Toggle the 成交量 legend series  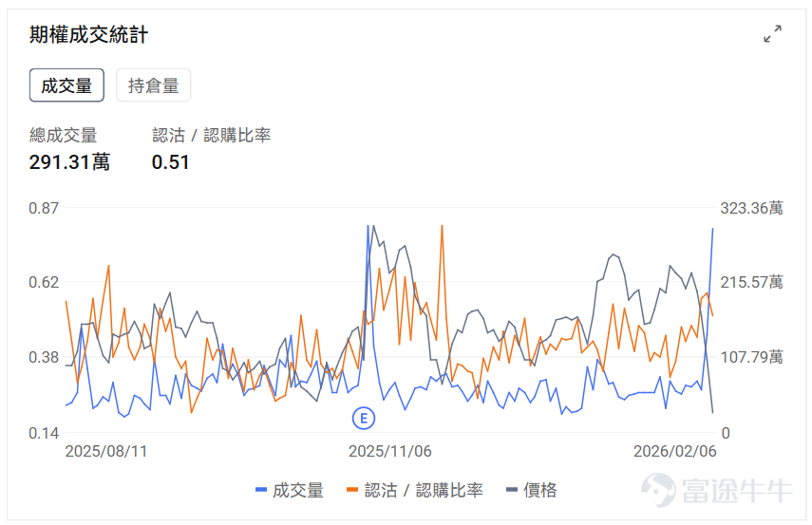click(x=290, y=490)
